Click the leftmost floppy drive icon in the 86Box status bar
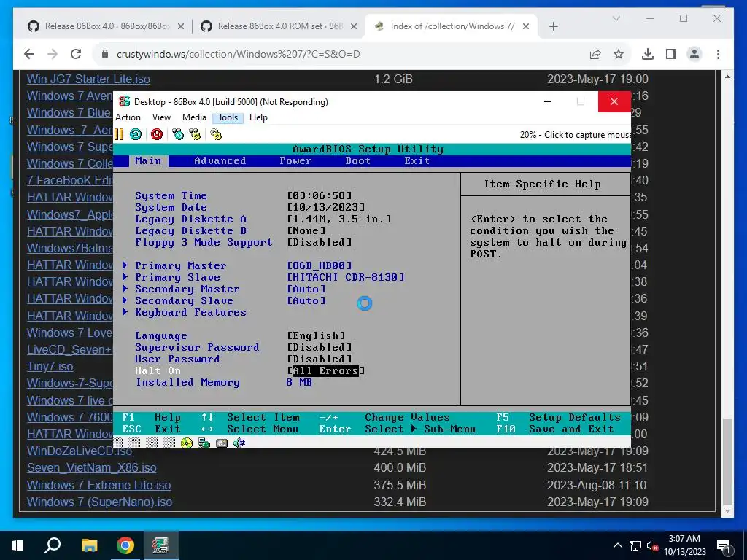This screenshot has height=560, width=747. (x=117, y=443)
